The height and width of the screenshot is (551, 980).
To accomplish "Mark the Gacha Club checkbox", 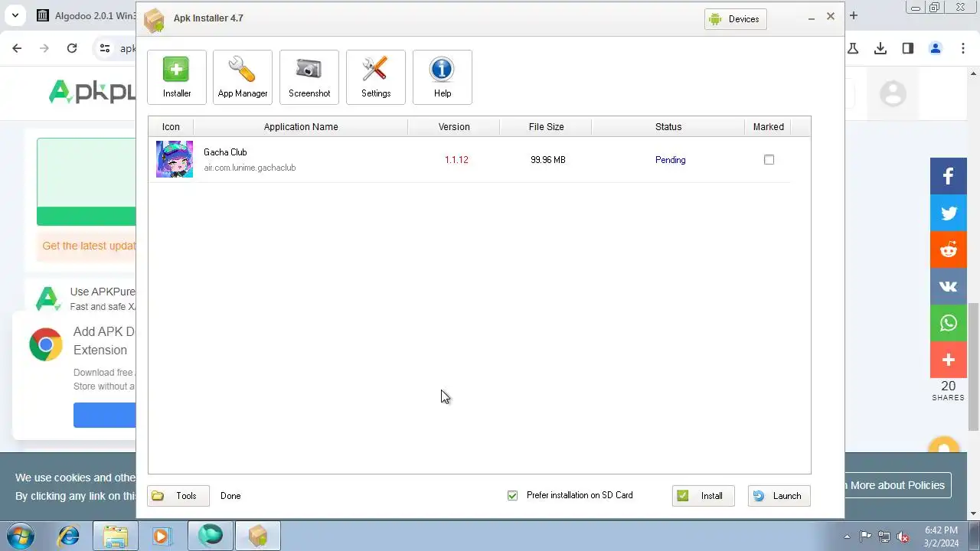I will [769, 160].
